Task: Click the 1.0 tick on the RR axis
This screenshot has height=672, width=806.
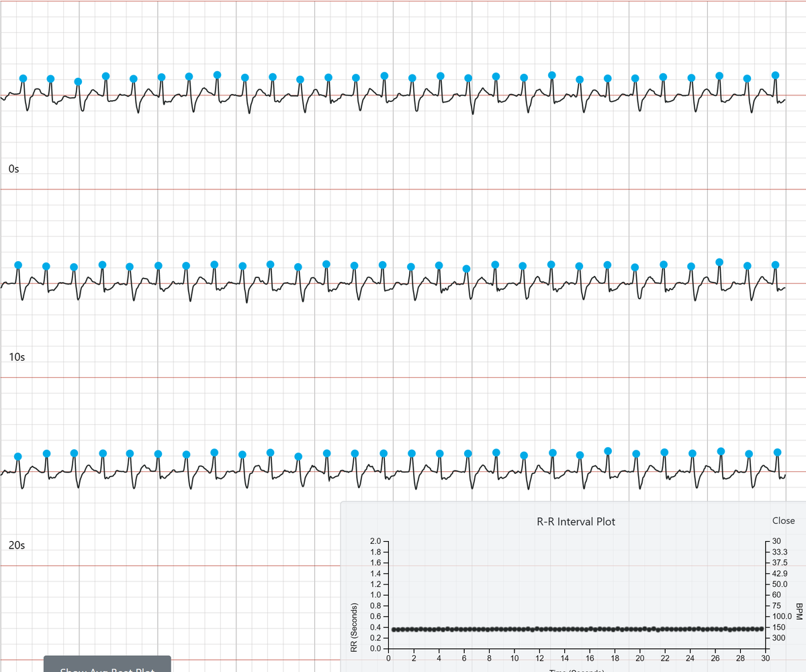Action: click(376, 595)
